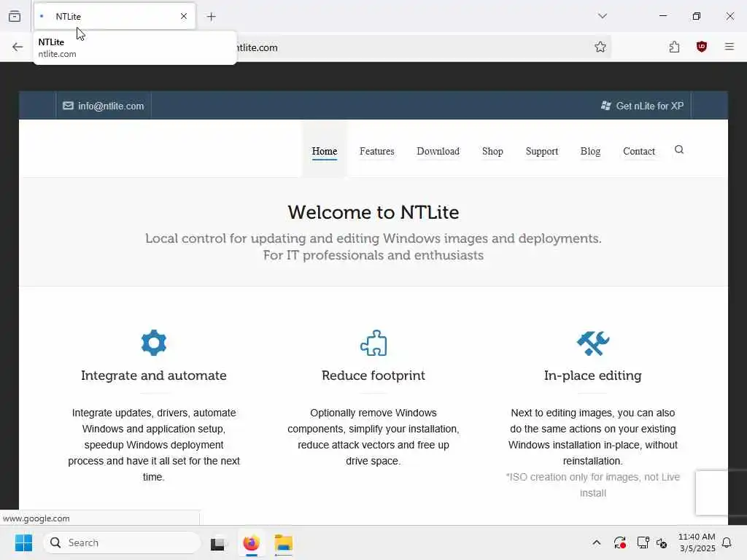Open Firefox View button in tab strip
Image resolution: width=747 pixels, height=560 pixels.
15,16
